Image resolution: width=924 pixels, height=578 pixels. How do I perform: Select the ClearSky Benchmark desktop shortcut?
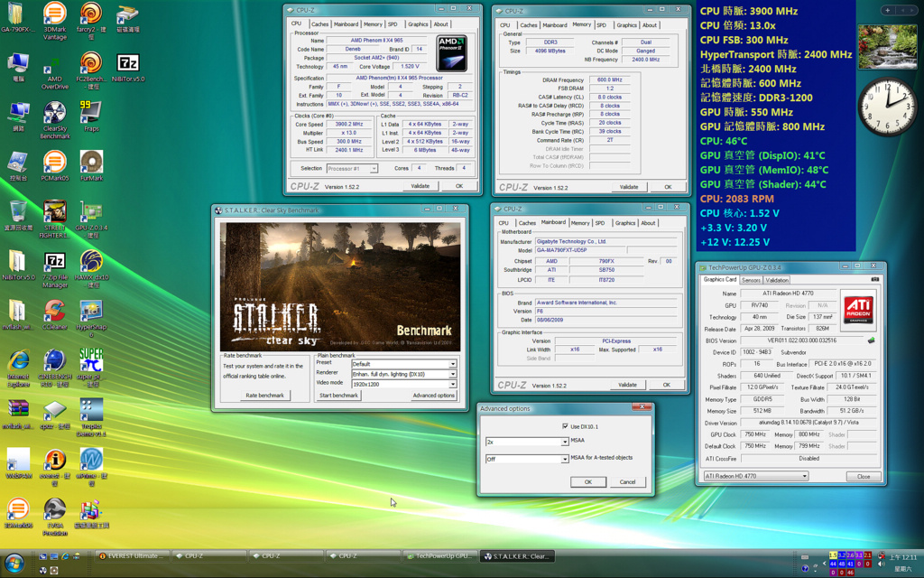coord(55,120)
